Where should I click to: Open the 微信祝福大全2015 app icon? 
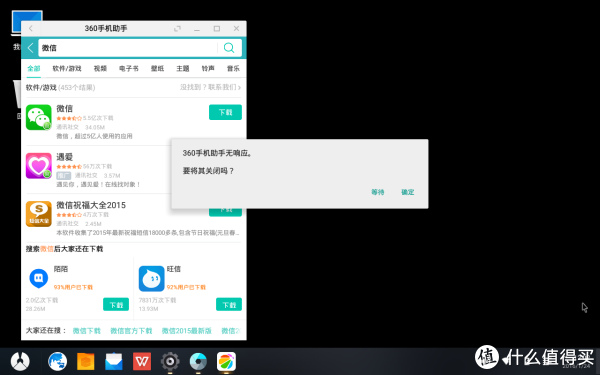point(39,214)
